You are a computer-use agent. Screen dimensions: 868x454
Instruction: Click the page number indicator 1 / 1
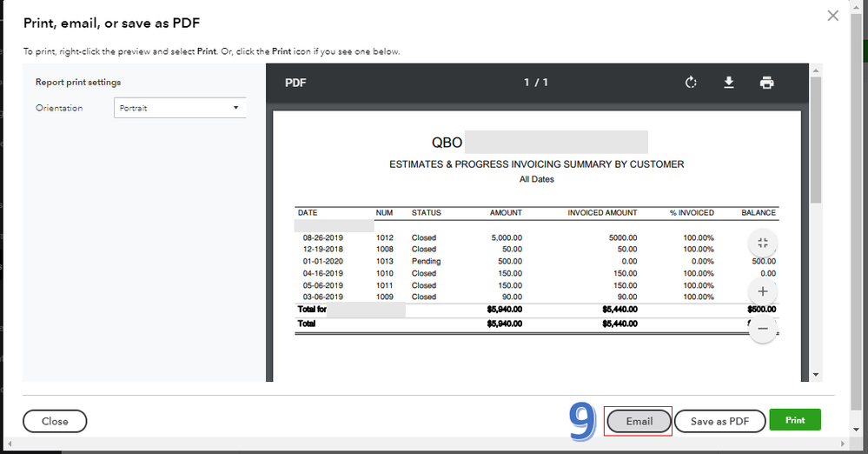click(x=536, y=83)
